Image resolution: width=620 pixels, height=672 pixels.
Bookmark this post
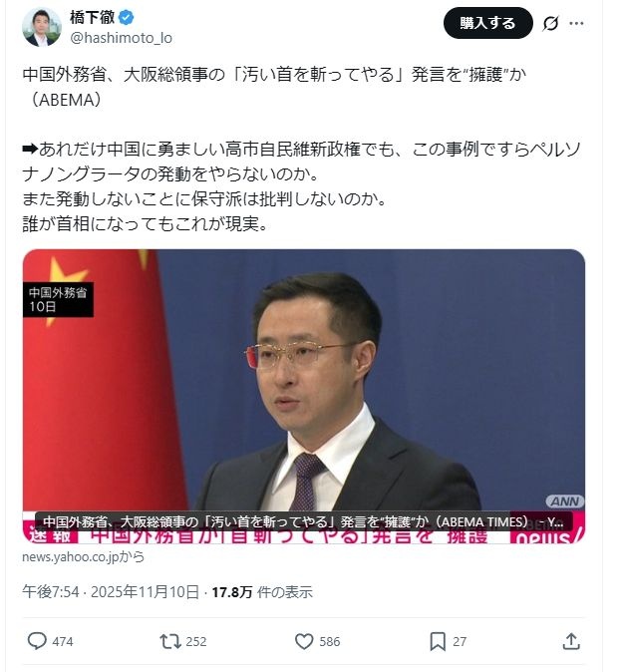(x=438, y=641)
